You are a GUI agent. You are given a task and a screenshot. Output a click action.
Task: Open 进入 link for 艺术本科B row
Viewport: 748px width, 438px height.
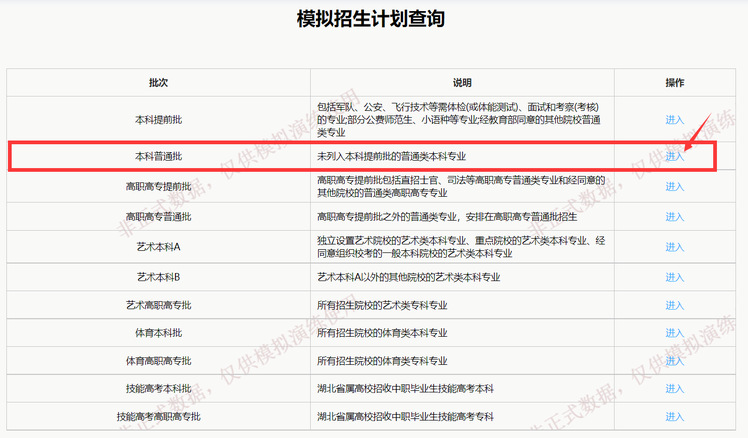[x=675, y=276]
